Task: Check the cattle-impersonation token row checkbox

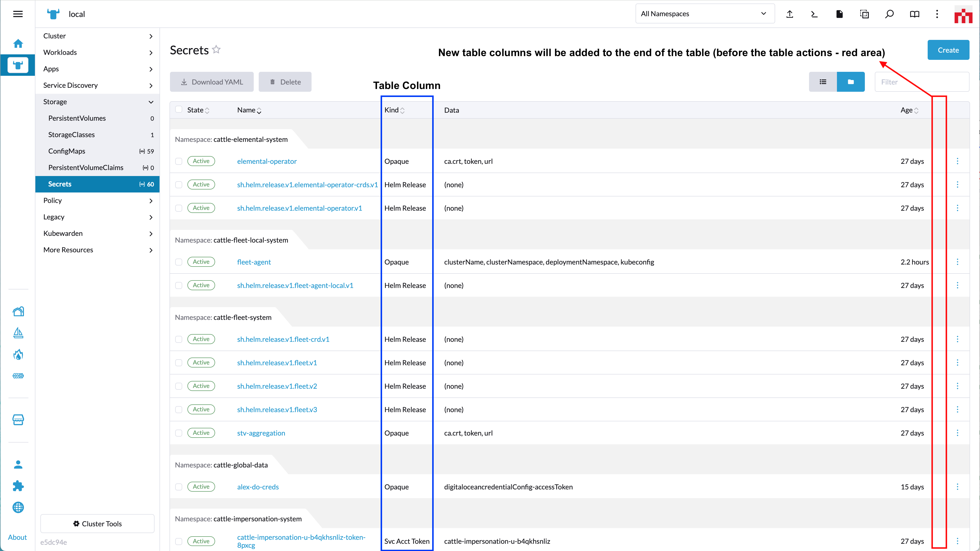Action: point(178,541)
